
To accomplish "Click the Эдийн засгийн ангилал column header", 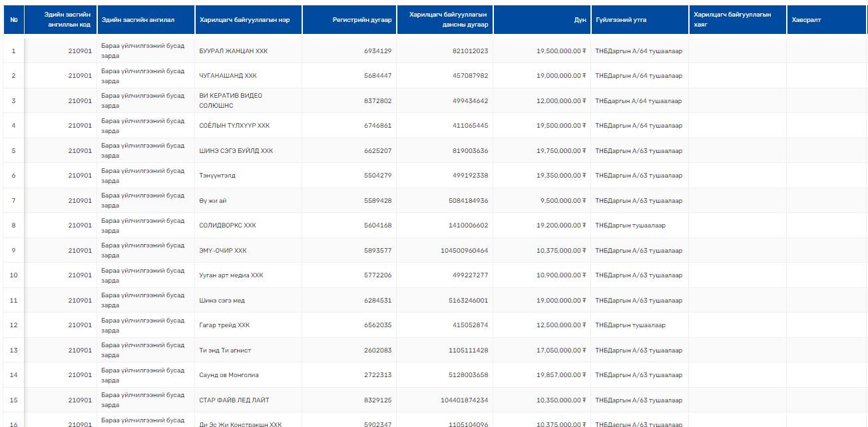I will pos(138,20).
